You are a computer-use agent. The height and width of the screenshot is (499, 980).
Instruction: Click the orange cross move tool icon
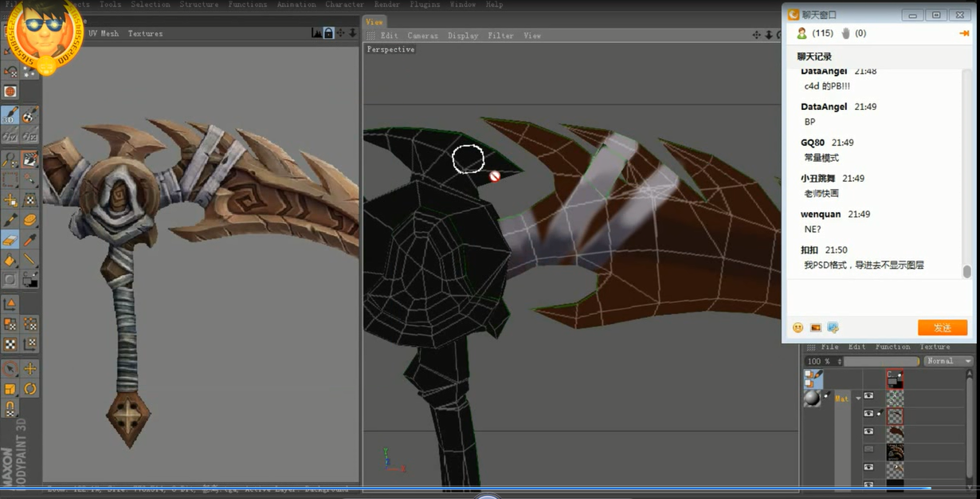point(30,369)
